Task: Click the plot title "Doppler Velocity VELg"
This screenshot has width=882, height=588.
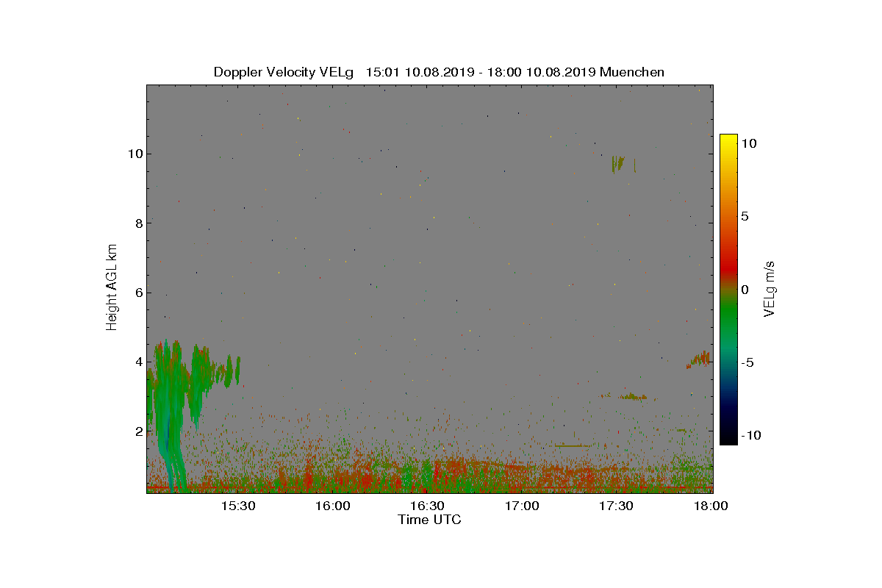Action: tap(283, 72)
